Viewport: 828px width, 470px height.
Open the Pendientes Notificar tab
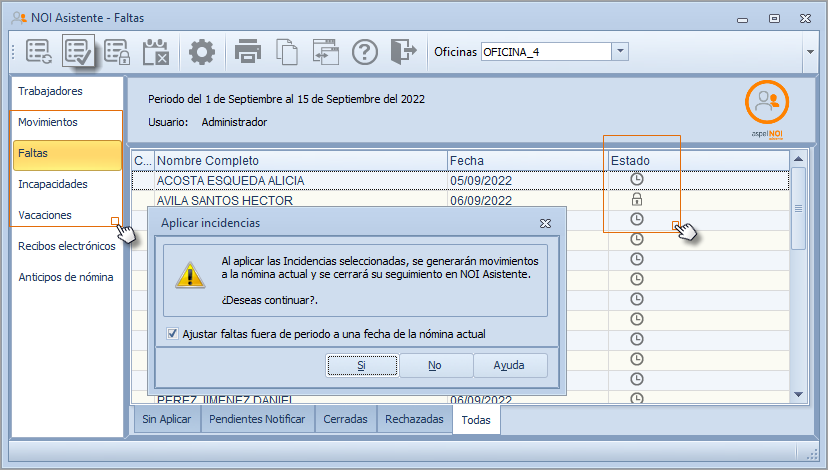click(258, 420)
